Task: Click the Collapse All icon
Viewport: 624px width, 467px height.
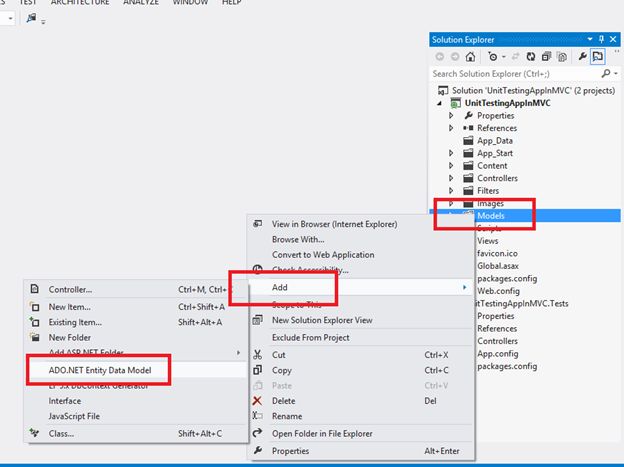Action: coord(546,57)
